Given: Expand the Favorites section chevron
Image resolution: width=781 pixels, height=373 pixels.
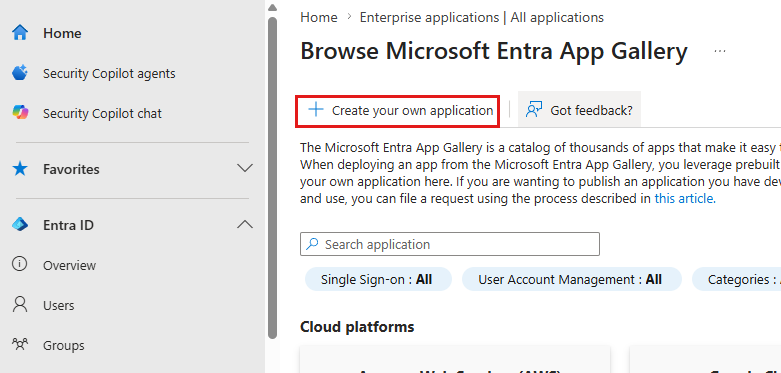Looking at the screenshot, I should point(245,168).
